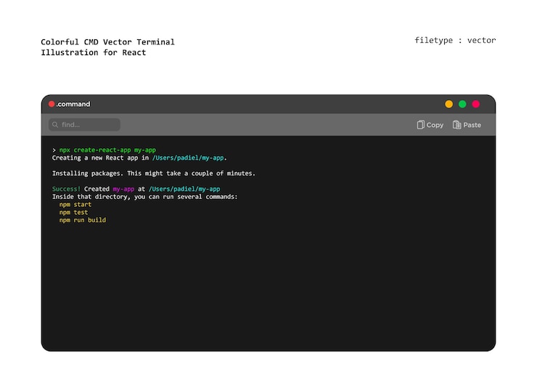The height and width of the screenshot is (392, 537).
Task: Click the pink-red window control dot
Action: tap(476, 104)
